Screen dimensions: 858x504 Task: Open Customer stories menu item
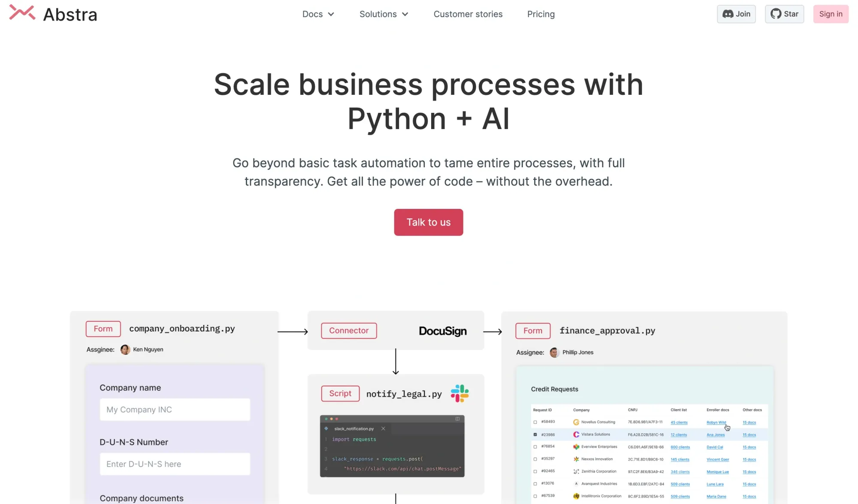tap(468, 14)
